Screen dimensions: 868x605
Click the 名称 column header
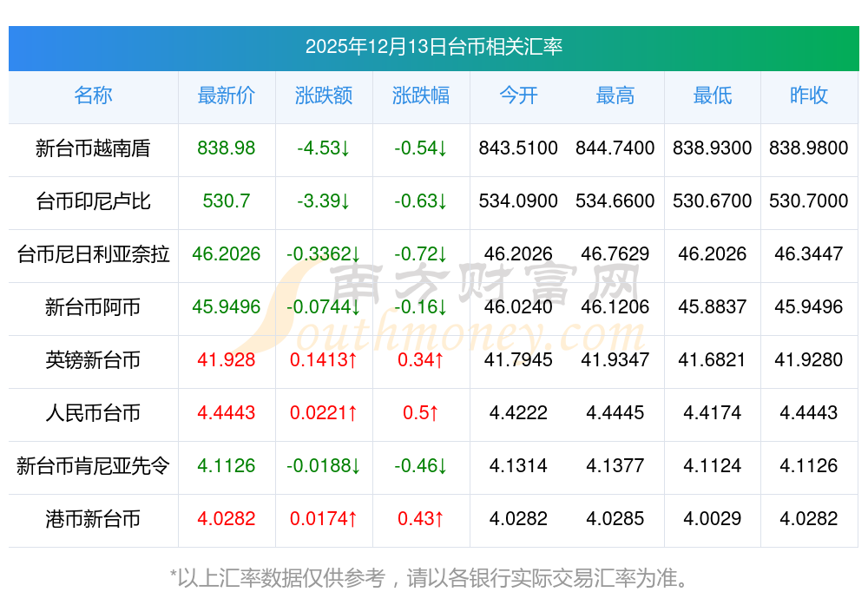93,95
